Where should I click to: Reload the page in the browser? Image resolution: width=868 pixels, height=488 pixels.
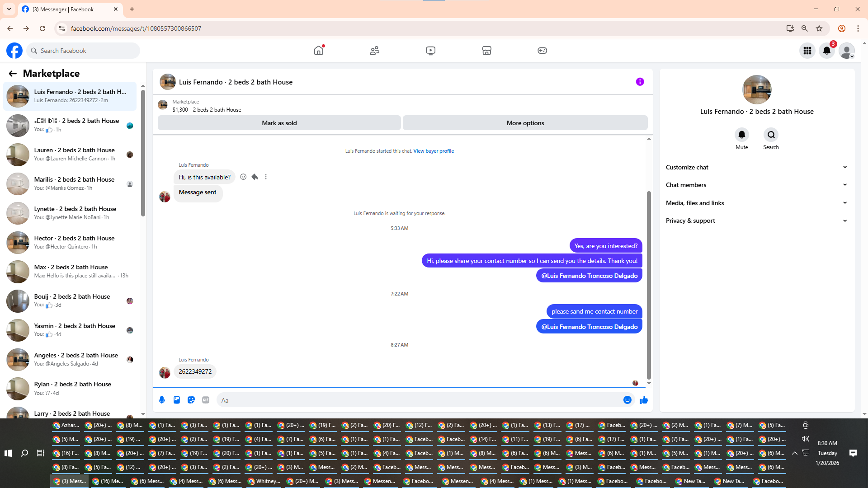coord(42,28)
